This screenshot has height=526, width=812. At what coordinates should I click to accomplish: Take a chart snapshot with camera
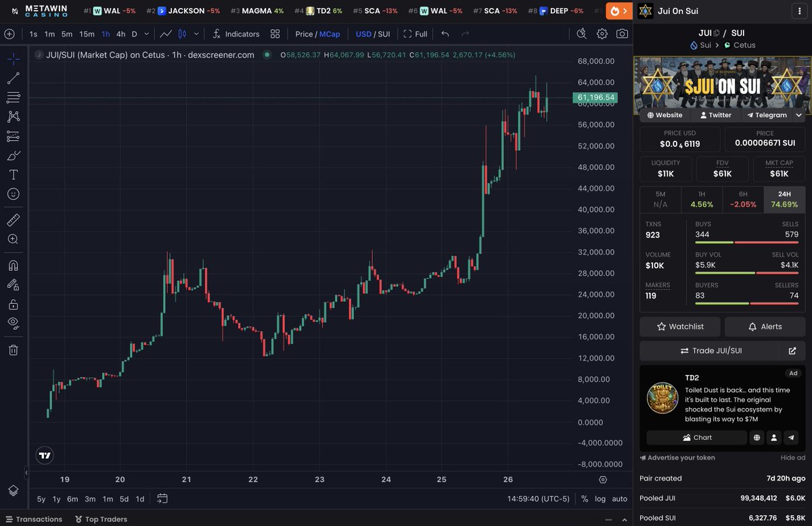(x=622, y=34)
